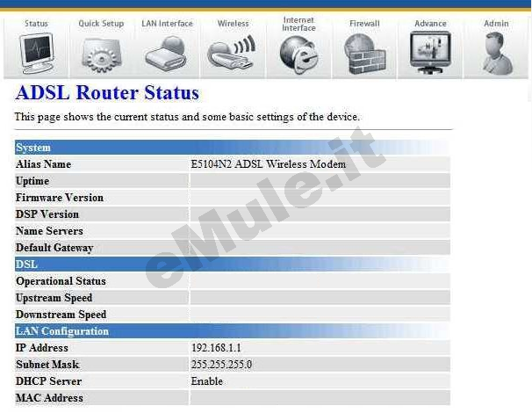The width and height of the screenshot is (532, 413).
Task: Open the Wireless USB adapter icon
Action: tap(232, 52)
